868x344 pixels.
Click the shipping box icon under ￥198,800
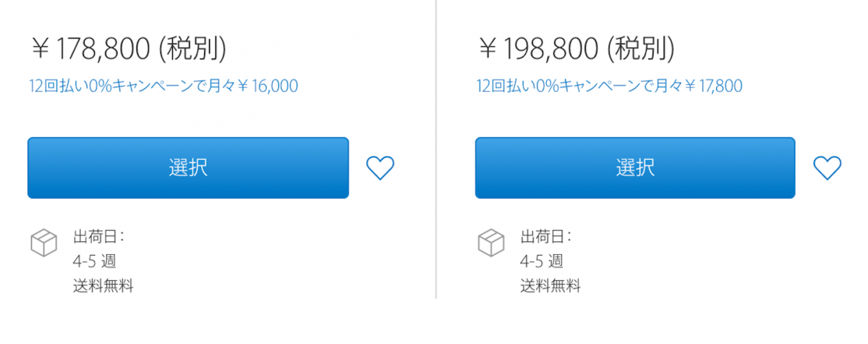coord(490,243)
